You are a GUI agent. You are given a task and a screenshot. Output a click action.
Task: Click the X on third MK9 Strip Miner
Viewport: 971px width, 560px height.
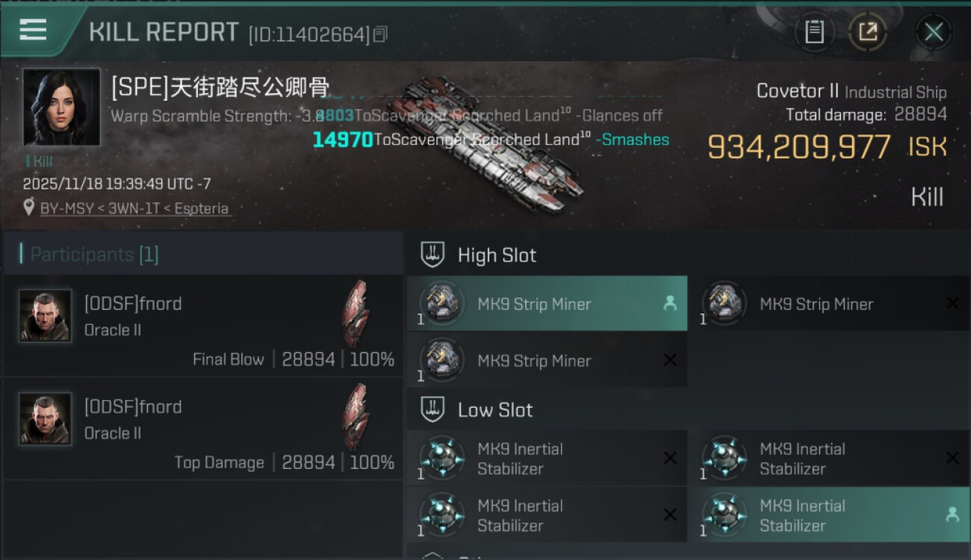670,360
